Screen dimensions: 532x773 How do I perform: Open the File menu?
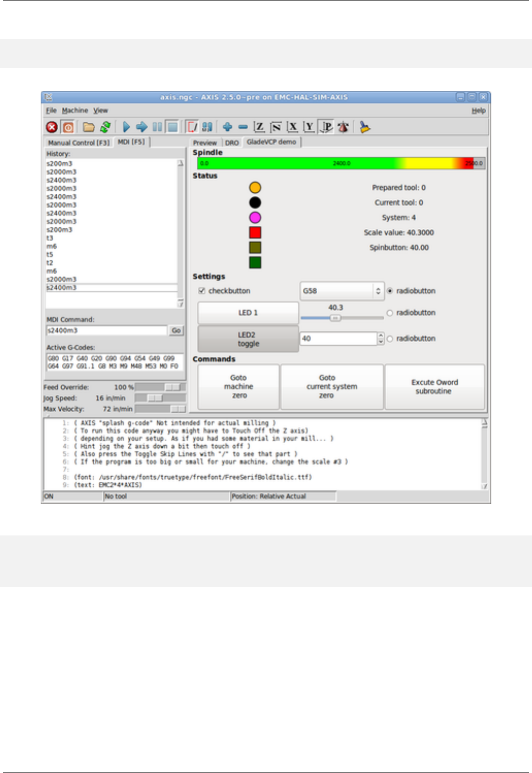pyautogui.click(x=51, y=110)
